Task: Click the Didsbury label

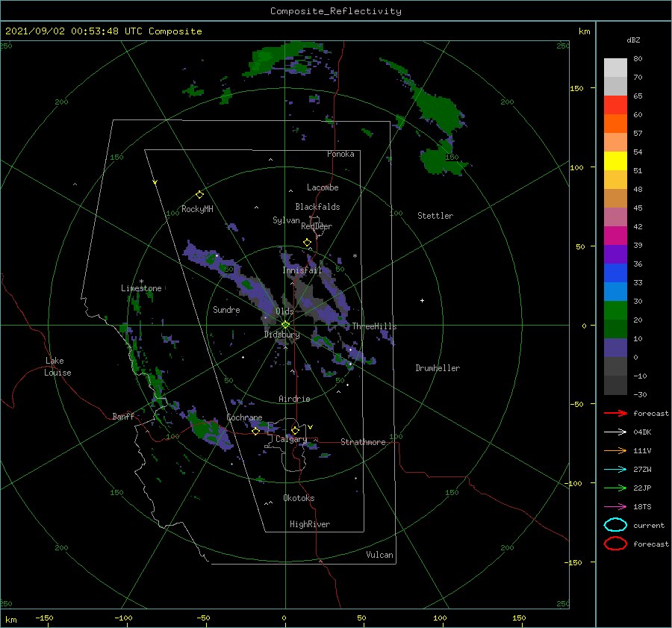Action: [x=281, y=335]
